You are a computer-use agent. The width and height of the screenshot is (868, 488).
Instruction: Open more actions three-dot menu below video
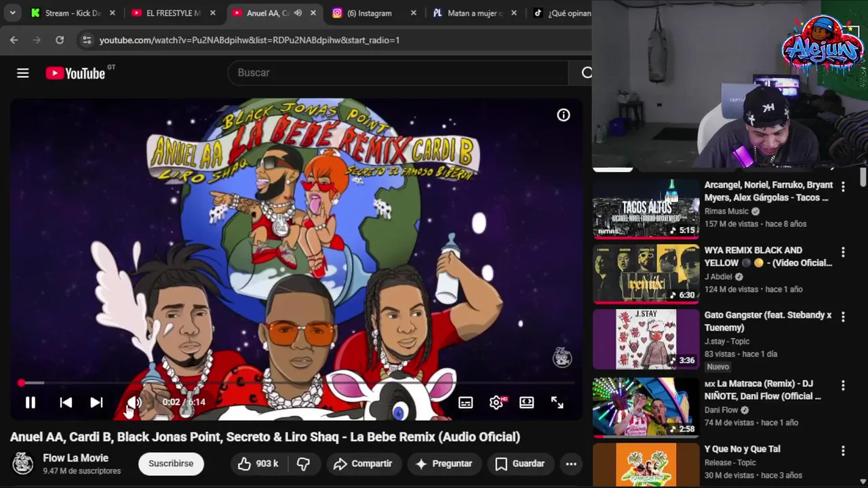pos(571,464)
